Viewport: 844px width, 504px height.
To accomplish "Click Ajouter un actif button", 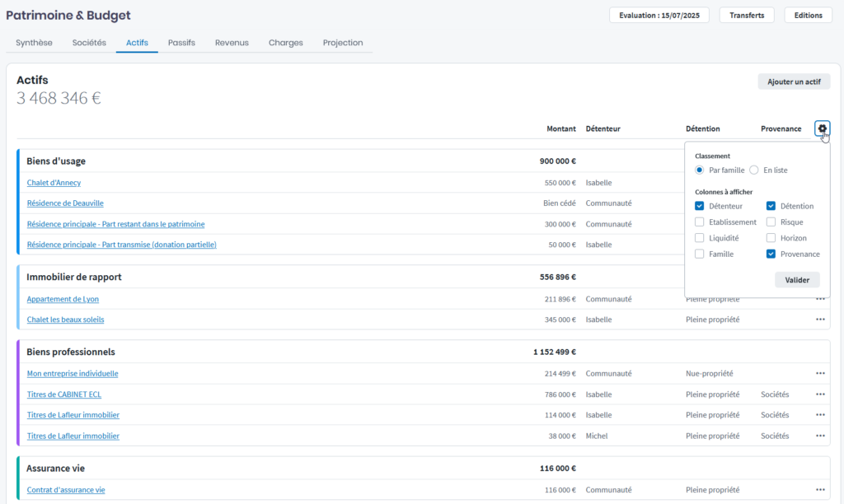I will pos(794,82).
